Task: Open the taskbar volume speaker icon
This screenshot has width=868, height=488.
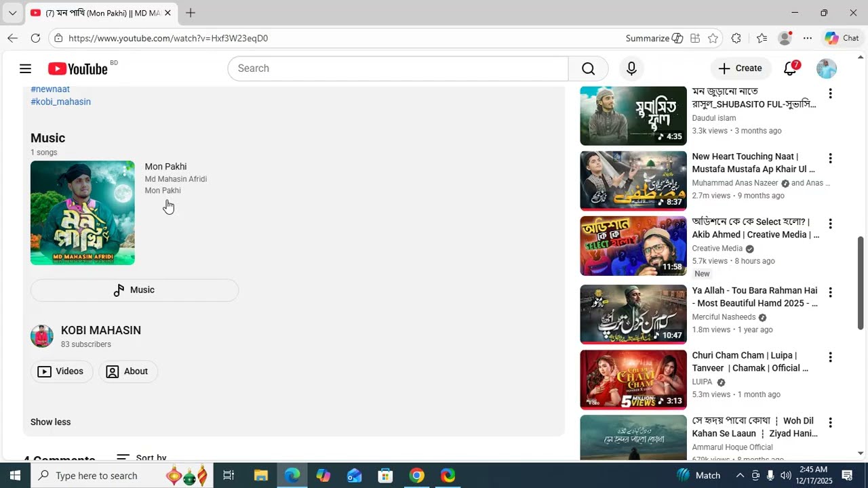Action: pos(786,475)
